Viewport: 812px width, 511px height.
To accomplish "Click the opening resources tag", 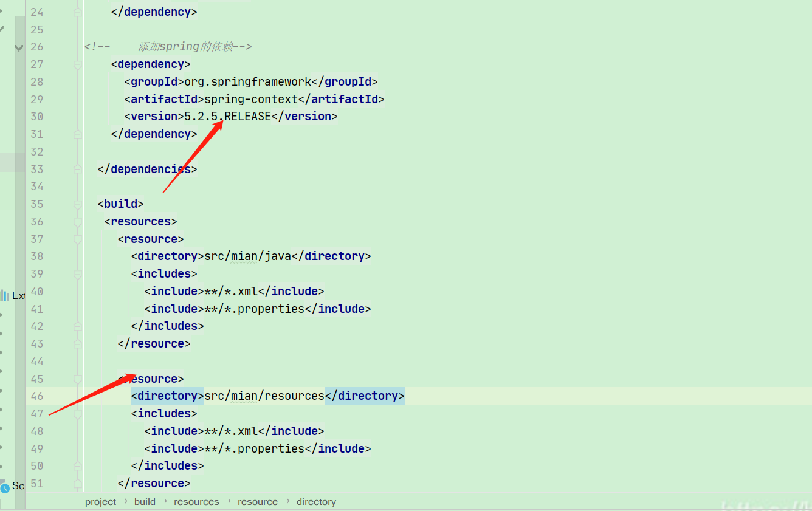I will click(x=141, y=222).
